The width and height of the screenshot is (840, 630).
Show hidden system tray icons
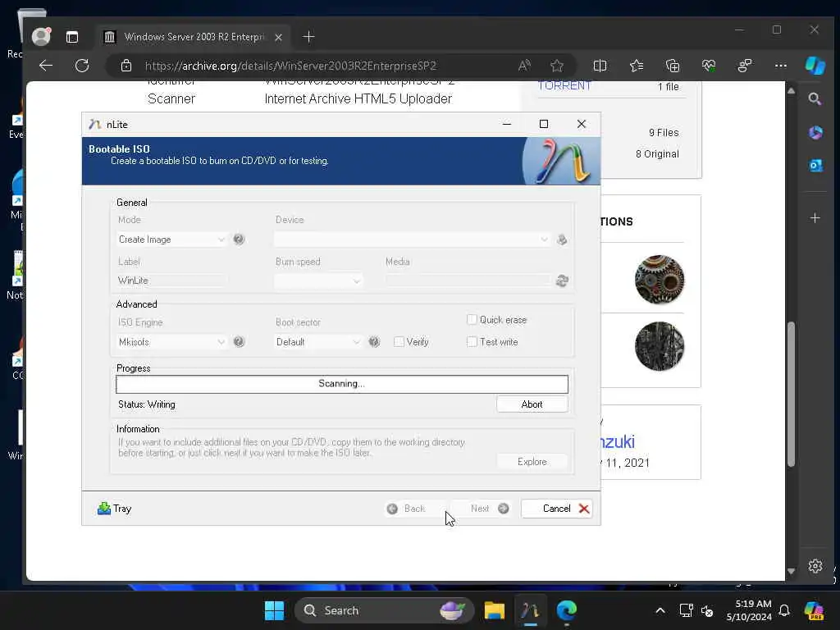660,610
